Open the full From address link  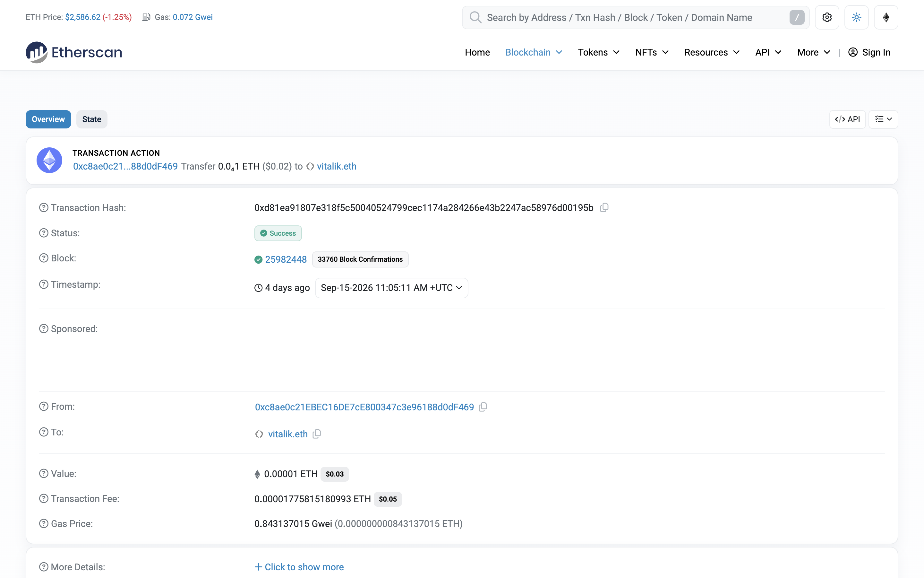point(364,407)
